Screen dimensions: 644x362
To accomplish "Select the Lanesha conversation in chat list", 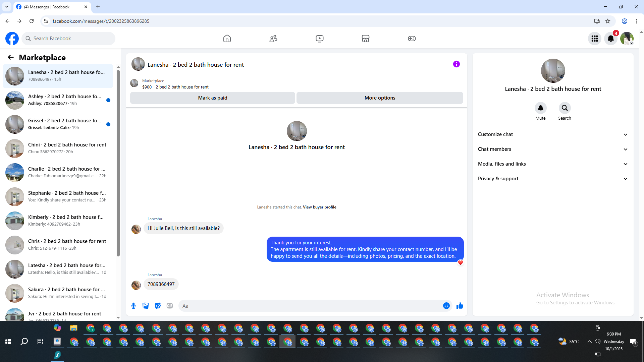I will [x=58, y=76].
